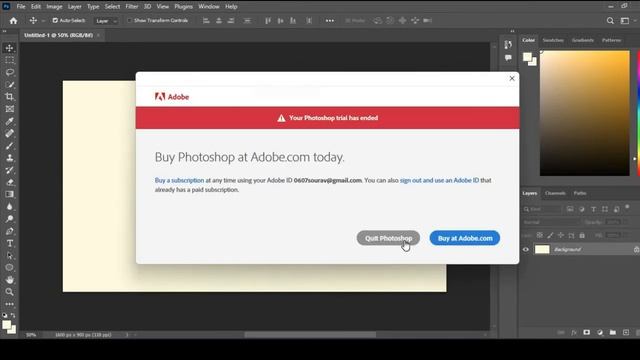
Task: Open Edit Toolbar three-dots button
Action: point(9,304)
